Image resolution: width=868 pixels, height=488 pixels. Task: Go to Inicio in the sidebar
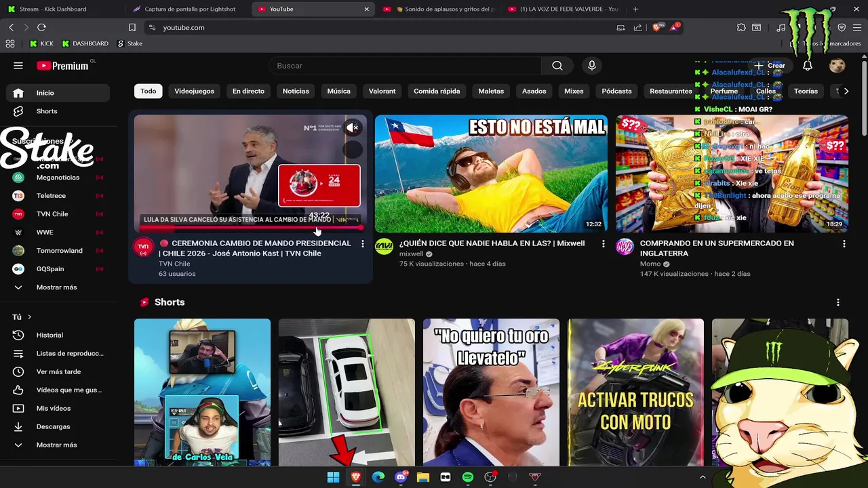(58, 93)
